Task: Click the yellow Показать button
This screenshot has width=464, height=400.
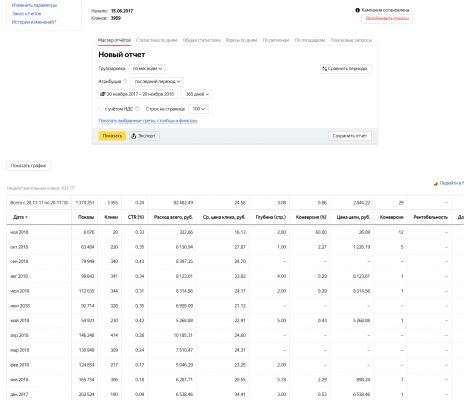Action: [x=112, y=136]
